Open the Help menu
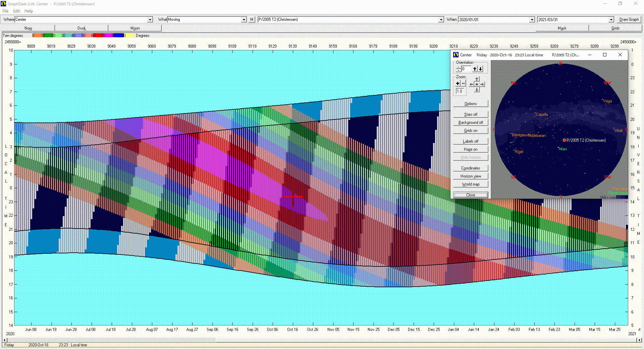This screenshot has width=644, height=349. point(29,11)
